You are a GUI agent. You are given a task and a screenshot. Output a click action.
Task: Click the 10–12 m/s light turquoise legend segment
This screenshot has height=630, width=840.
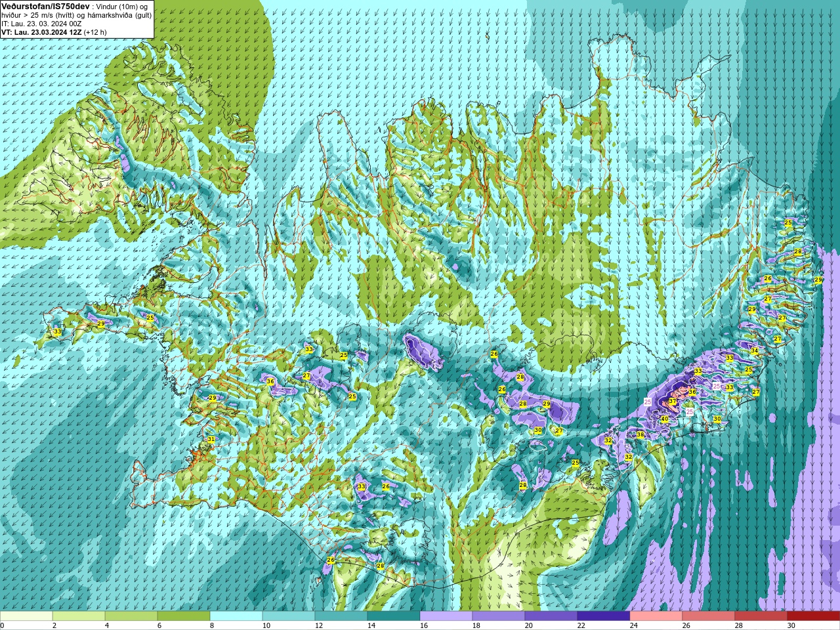[x=289, y=616]
